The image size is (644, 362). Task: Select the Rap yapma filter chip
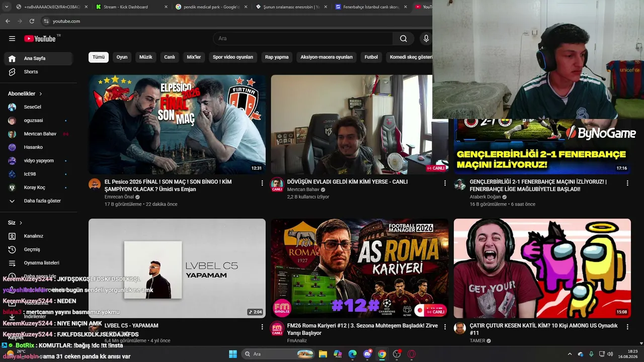[277, 57]
